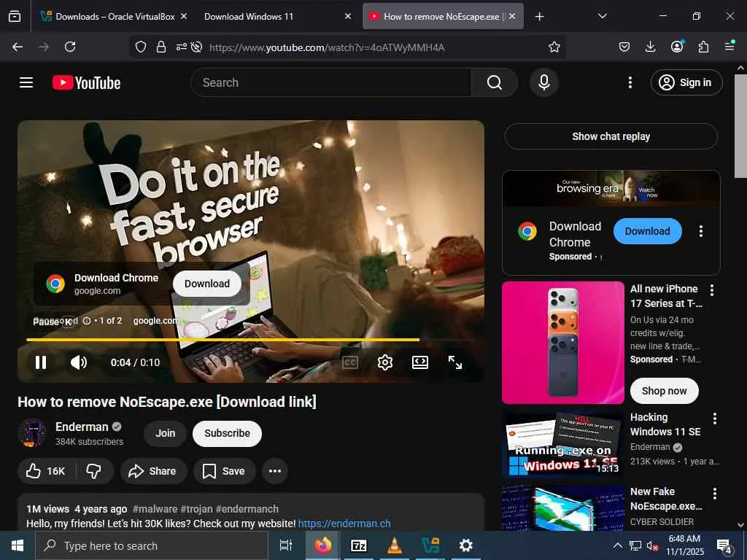List all open tabs chevron
This screenshot has height=560, width=747.
(602, 16)
